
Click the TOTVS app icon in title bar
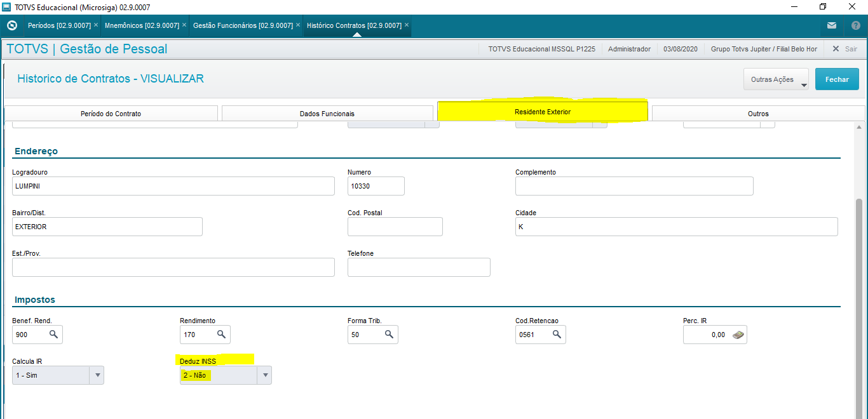pyautogui.click(x=7, y=7)
